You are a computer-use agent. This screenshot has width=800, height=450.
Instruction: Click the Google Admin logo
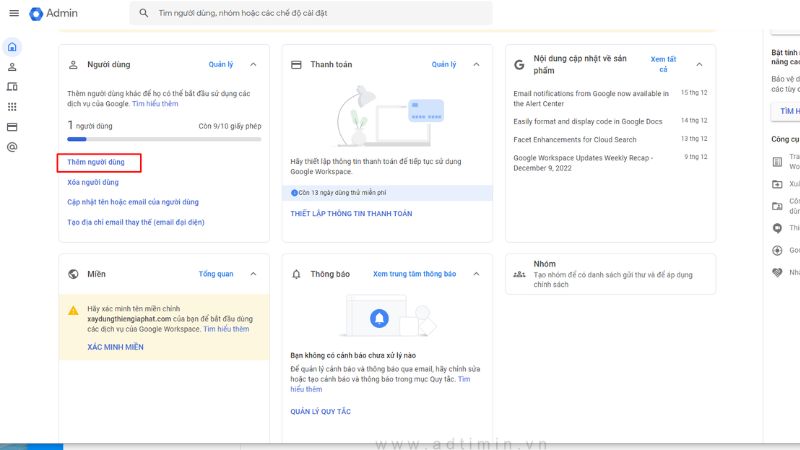(54, 13)
